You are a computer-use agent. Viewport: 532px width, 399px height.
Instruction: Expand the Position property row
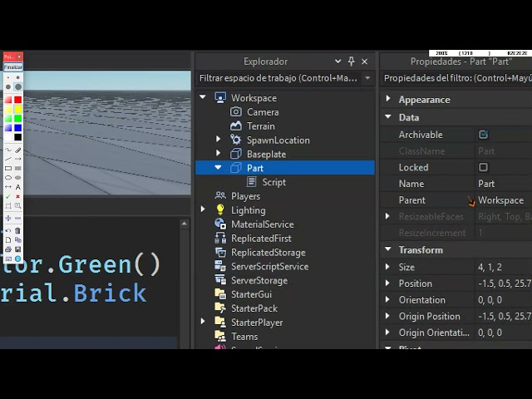coord(387,283)
